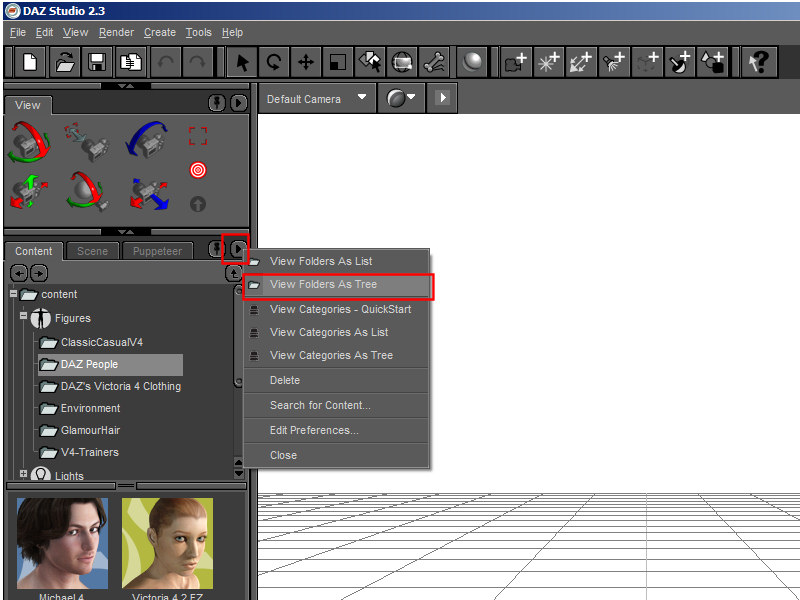
Task: Click the blue bank camera icon
Action: pyautogui.click(x=147, y=139)
